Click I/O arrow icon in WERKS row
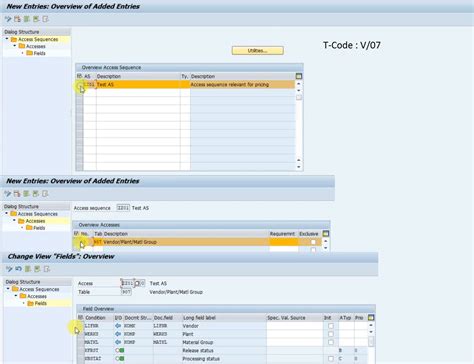 (x=118, y=334)
